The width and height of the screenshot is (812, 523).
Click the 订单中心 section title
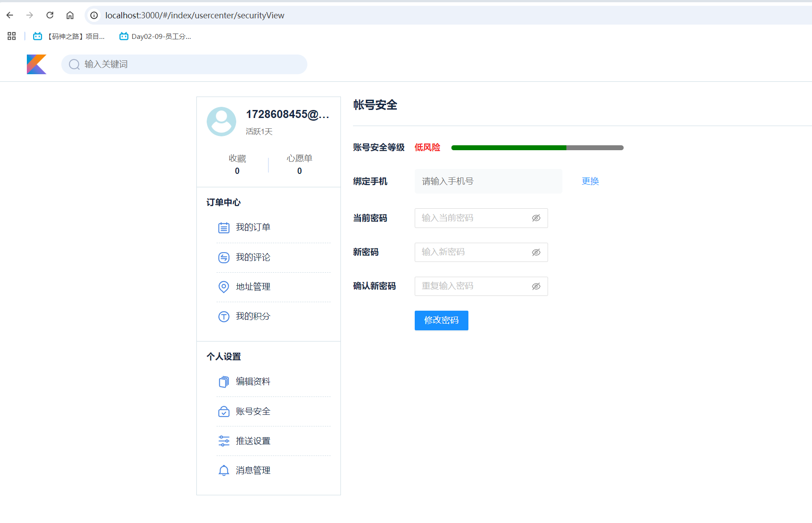223,202
